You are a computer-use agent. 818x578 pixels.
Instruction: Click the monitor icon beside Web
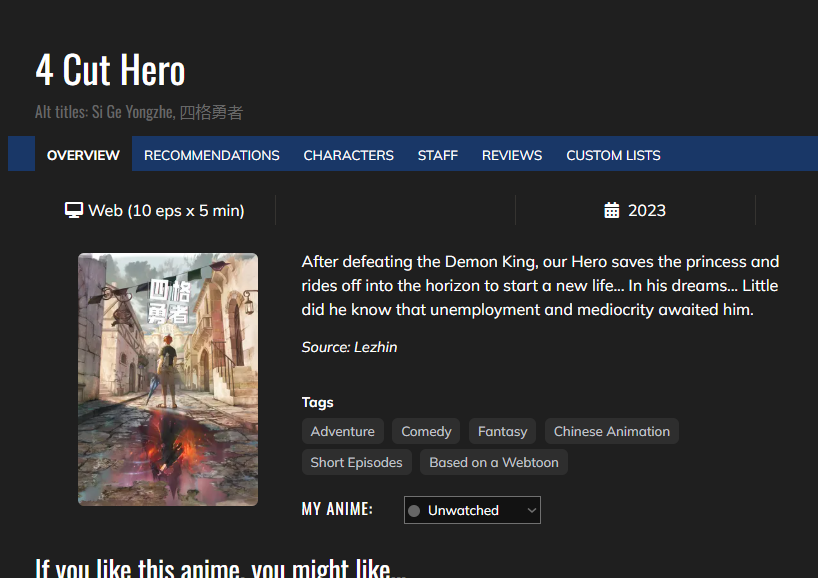pyautogui.click(x=73, y=210)
